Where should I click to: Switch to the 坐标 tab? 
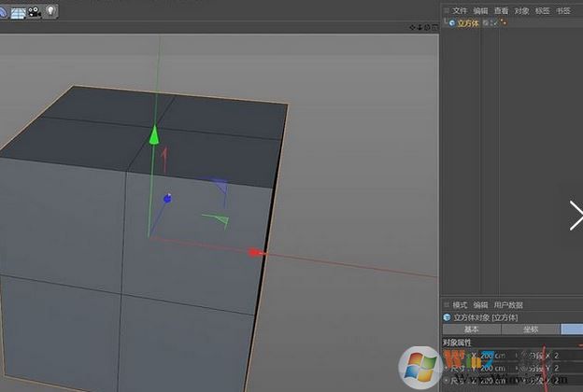click(x=531, y=329)
